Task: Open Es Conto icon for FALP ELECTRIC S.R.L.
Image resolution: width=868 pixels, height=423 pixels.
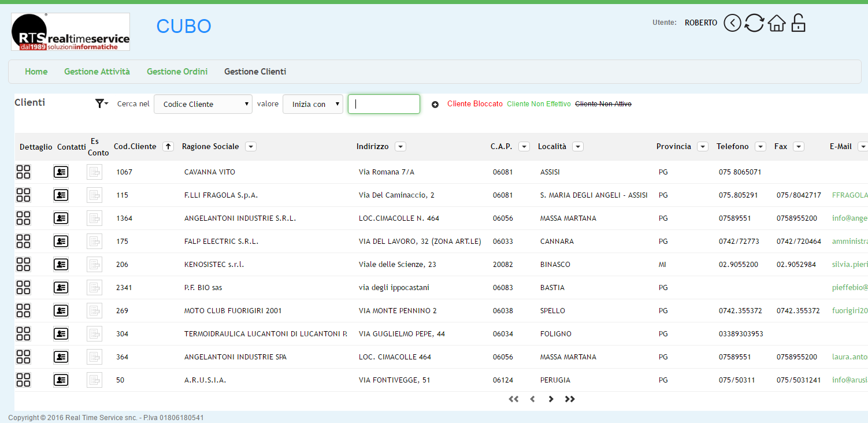Action: coord(94,241)
